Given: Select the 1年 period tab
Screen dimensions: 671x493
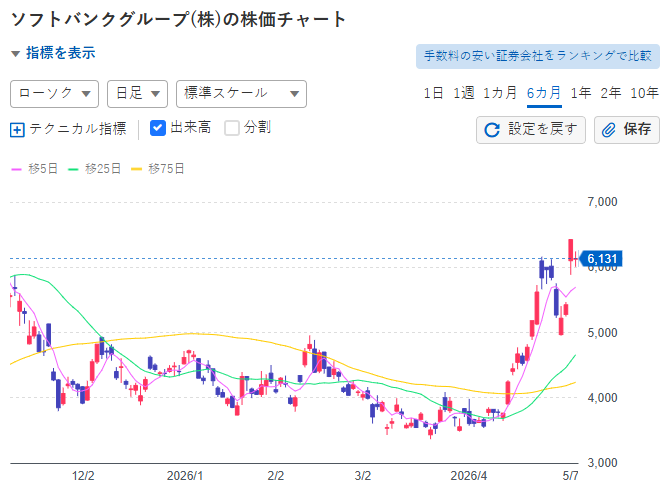Looking at the screenshot, I should (x=581, y=93).
